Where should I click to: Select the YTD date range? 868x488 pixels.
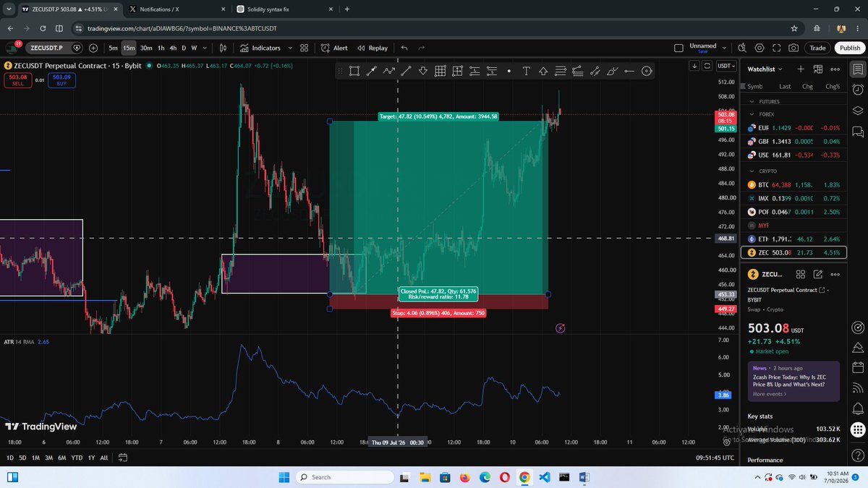click(x=77, y=458)
